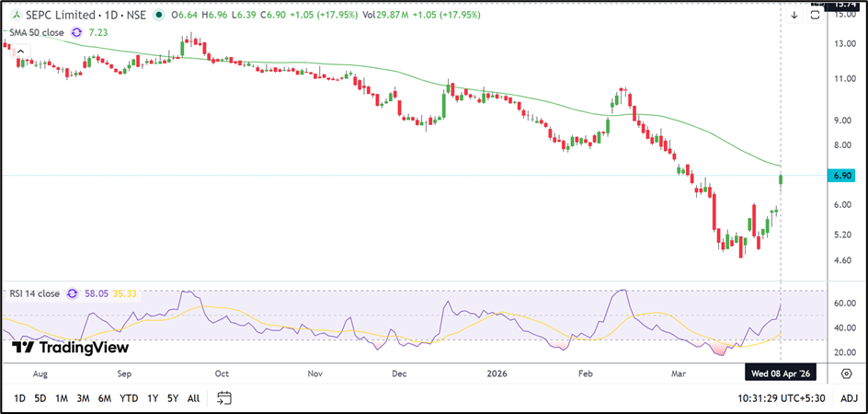868x414 pixels.
Task: Select the 1D time range
Action: tap(19, 397)
